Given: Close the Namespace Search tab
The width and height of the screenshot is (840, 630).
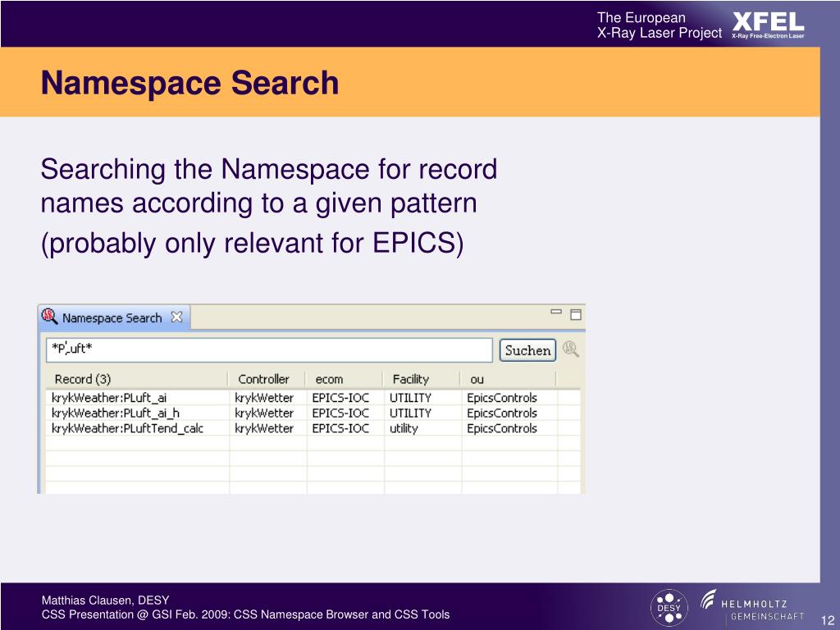Looking at the screenshot, I should pyautogui.click(x=177, y=317).
